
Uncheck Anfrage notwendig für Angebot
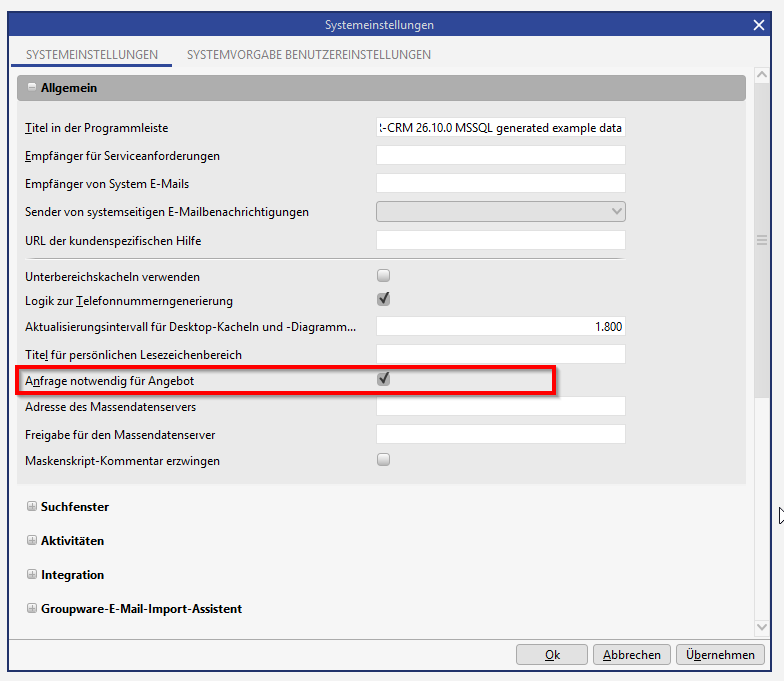(x=384, y=380)
